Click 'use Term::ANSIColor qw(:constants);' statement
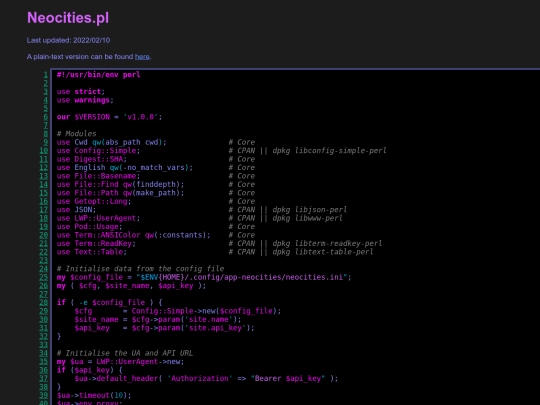 tap(134, 235)
